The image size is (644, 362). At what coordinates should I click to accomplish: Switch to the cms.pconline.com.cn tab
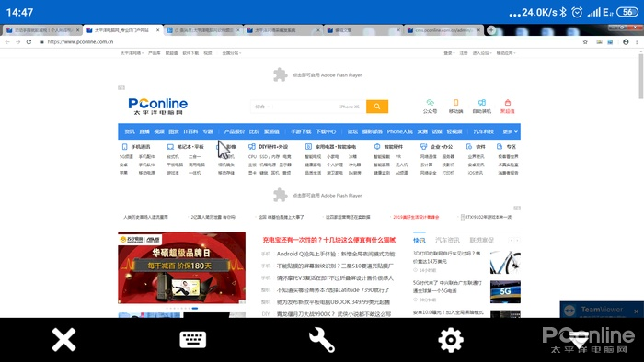point(443,30)
